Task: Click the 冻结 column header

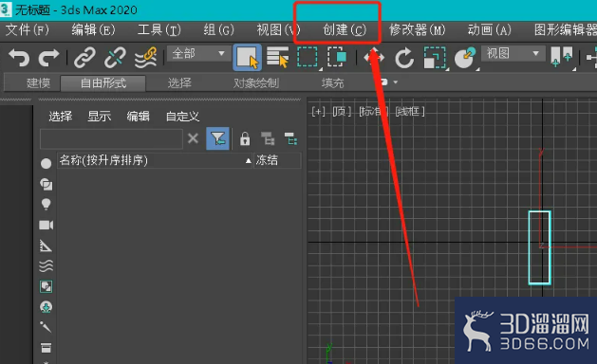Action: pos(277,160)
